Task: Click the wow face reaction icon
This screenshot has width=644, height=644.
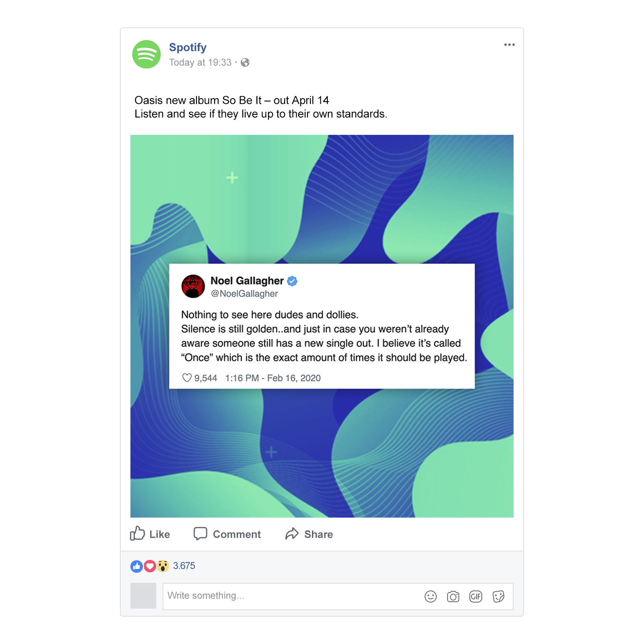Action: point(163,566)
